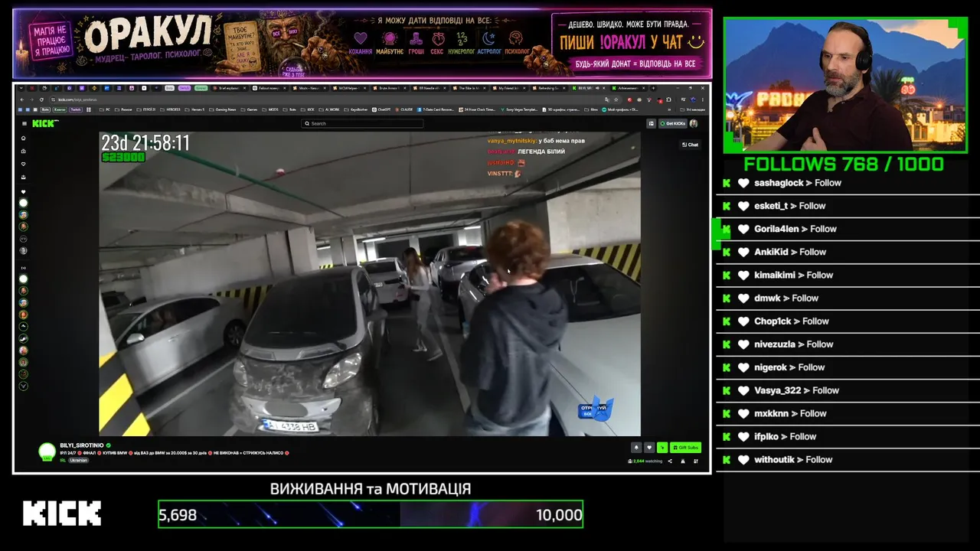Open the Following heart icon in the sidebar
Viewport: 980px width, 551px height.
point(24,164)
